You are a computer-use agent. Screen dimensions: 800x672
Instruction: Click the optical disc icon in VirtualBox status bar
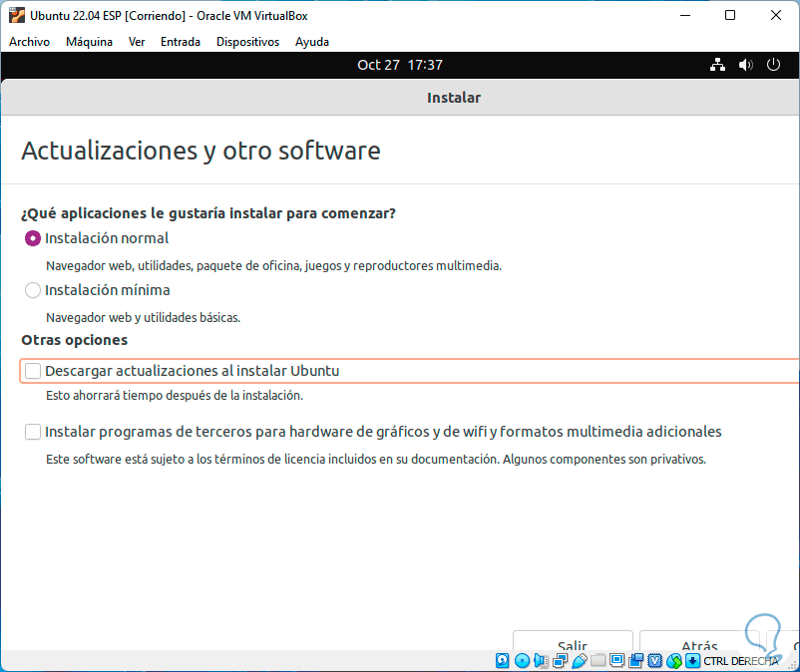point(522,661)
